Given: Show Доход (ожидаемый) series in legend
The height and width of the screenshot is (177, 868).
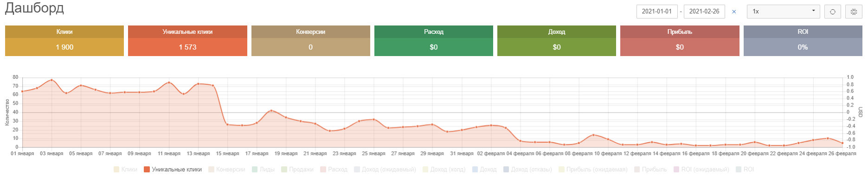Looking at the screenshot, I should (x=385, y=170).
